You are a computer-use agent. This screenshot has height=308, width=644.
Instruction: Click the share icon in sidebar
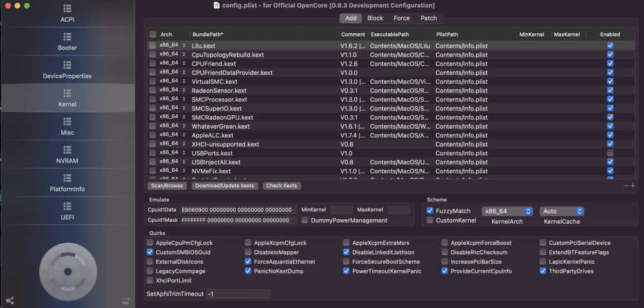[10, 300]
